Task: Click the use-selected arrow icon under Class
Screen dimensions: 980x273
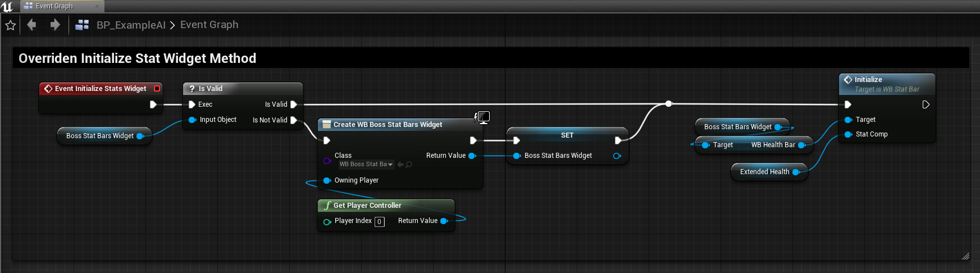Action: click(400, 165)
